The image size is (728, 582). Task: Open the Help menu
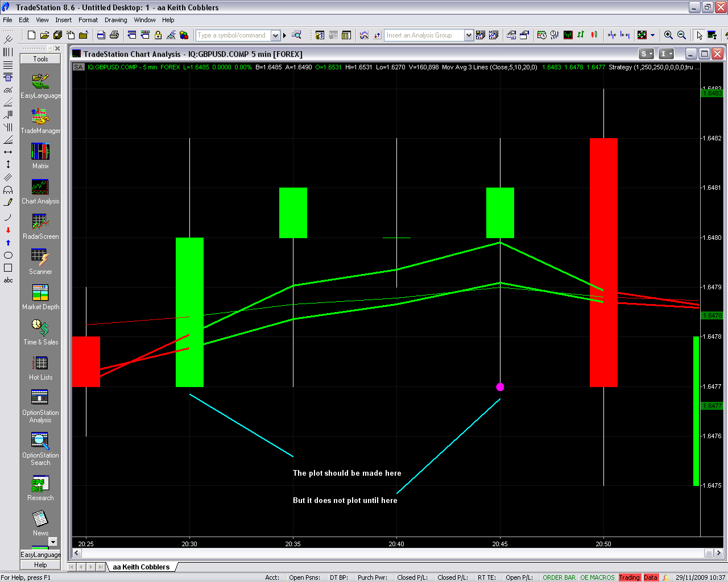point(168,20)
